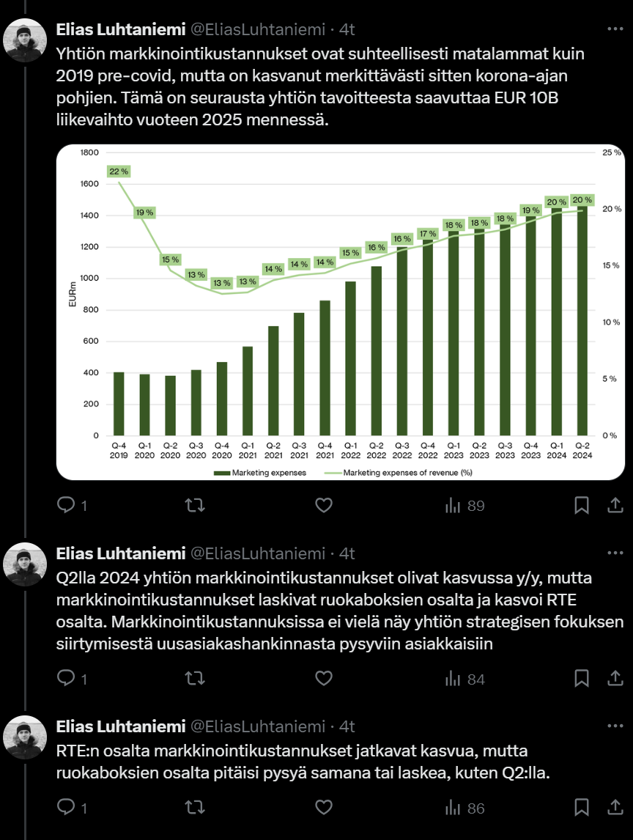
Task: Open more options on Q2lla 2024 tweet
Action: click(615, 553)
